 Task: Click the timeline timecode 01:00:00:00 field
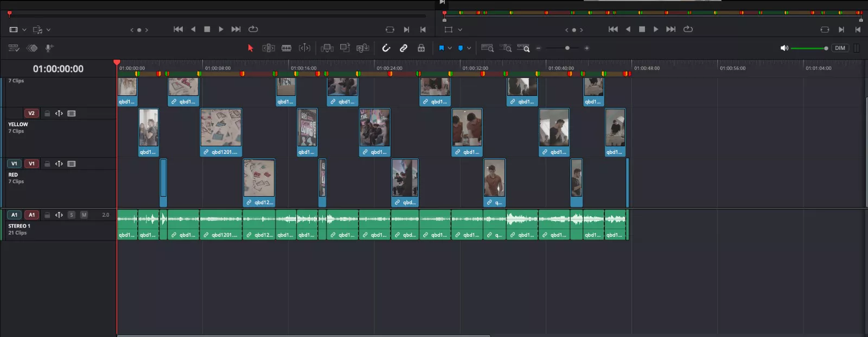click(58, 69)
